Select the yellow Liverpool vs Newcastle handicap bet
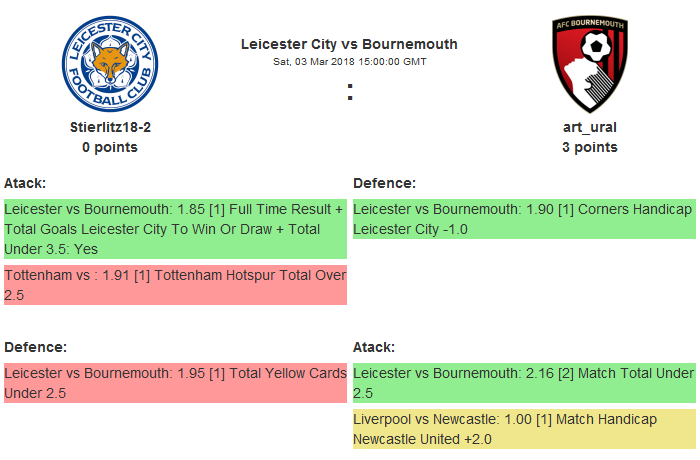Screen dimensions: 700x460 pyautogui.click(x=523, y=429)
